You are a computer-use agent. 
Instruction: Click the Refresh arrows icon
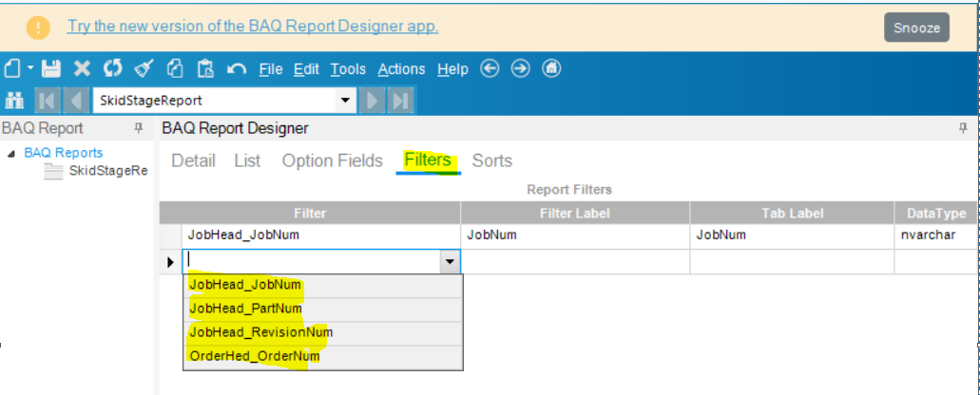pyautogui.click(x=113, y=69)
